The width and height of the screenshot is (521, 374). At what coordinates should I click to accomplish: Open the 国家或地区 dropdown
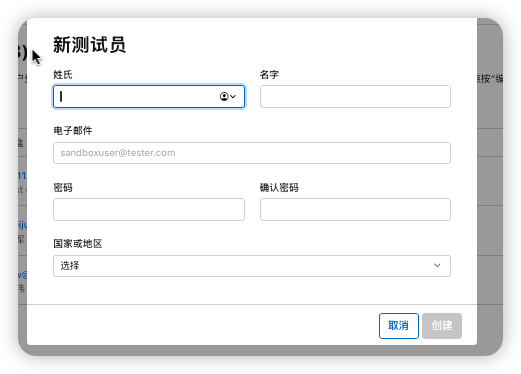pos(252,266)
